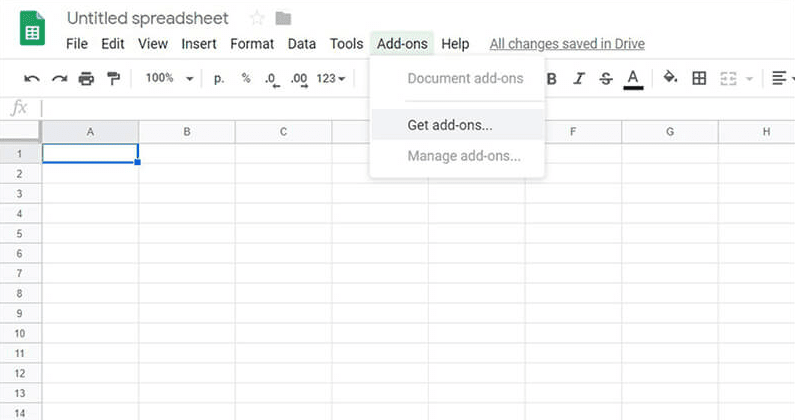This screenshot has height=420, width=795.
Task: Select row 2 header
Action: coord(20,173)
